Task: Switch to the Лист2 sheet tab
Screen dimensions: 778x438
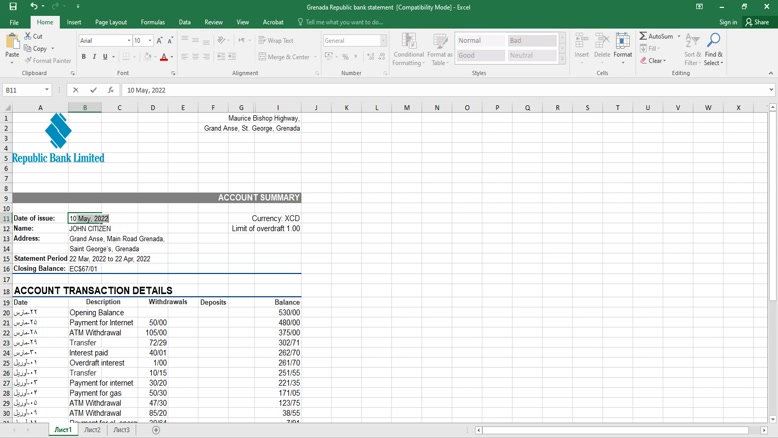Action: (x=92, y=430)
